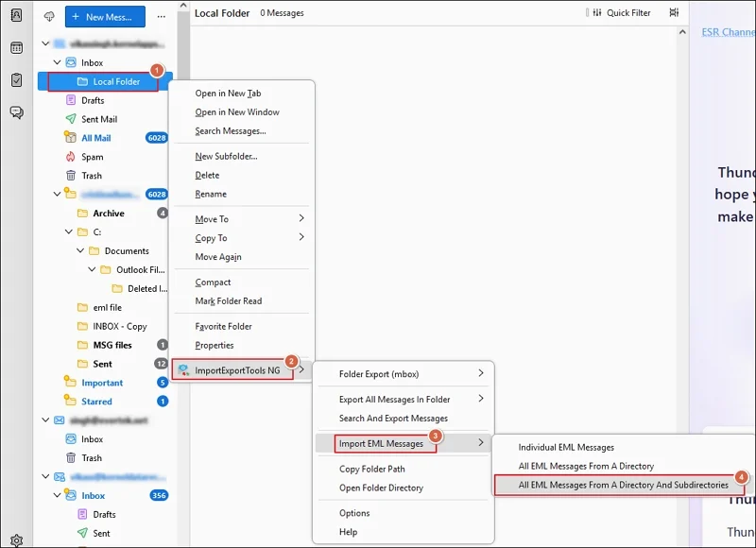Click the ImportExportTools NG menu icon

click(x=183, y=370)
